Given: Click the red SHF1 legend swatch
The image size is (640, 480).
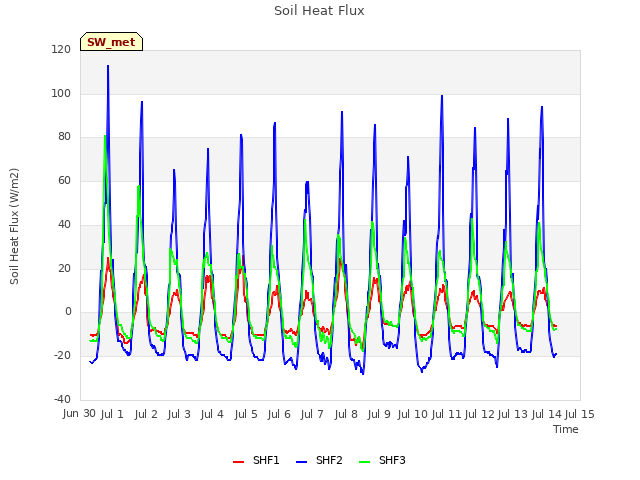Looking at the screenshot, I should click(238, 462).
